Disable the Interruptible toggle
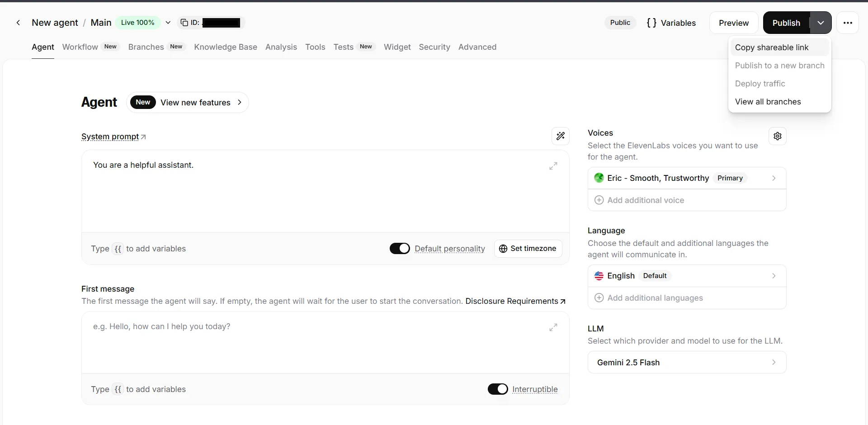Screen dimensions: 868x425 [497, 389]
